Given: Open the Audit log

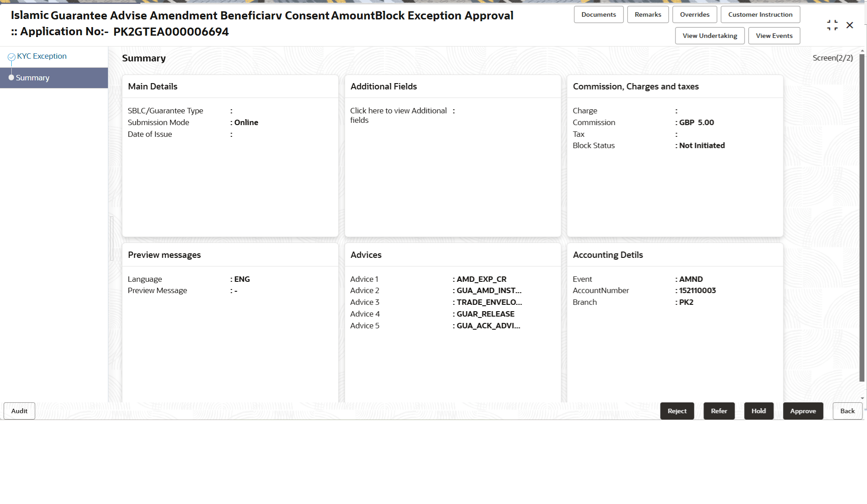Looking at the screenshot, I should coord(19,411).
